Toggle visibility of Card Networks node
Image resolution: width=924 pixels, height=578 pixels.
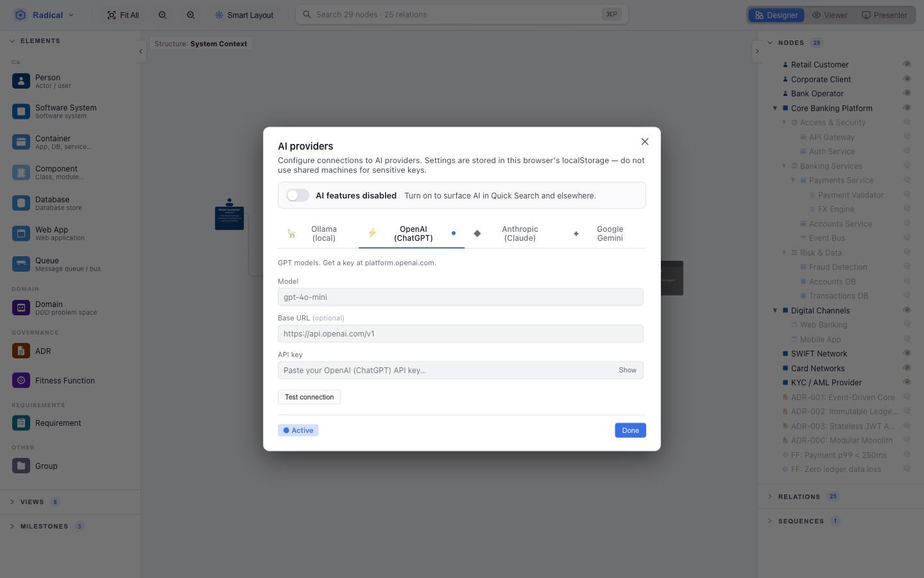coord(907,368)
